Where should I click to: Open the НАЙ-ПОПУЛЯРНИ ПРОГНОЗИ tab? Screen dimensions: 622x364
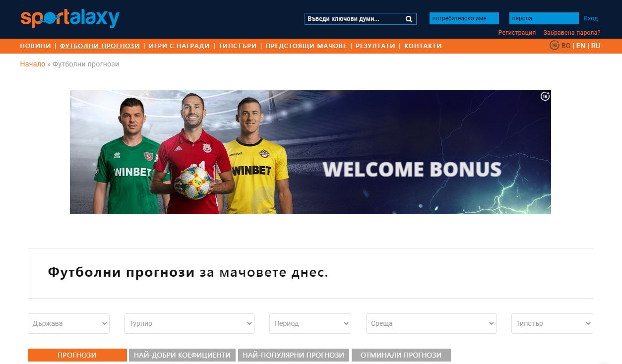[x=294, y=355]
